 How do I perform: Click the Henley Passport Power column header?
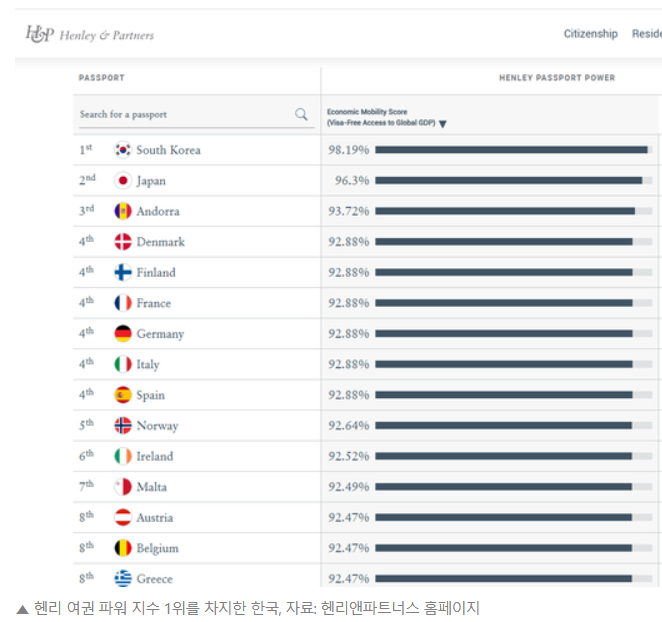(x=557, y=78)
